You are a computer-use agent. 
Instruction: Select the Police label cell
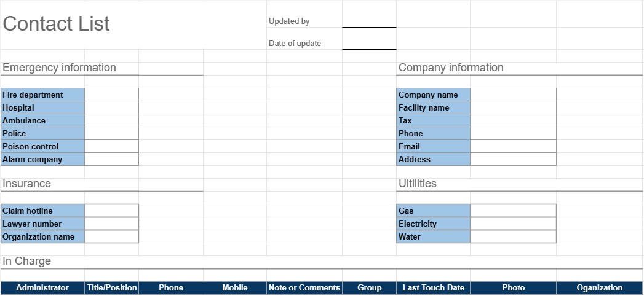[42, 133]
